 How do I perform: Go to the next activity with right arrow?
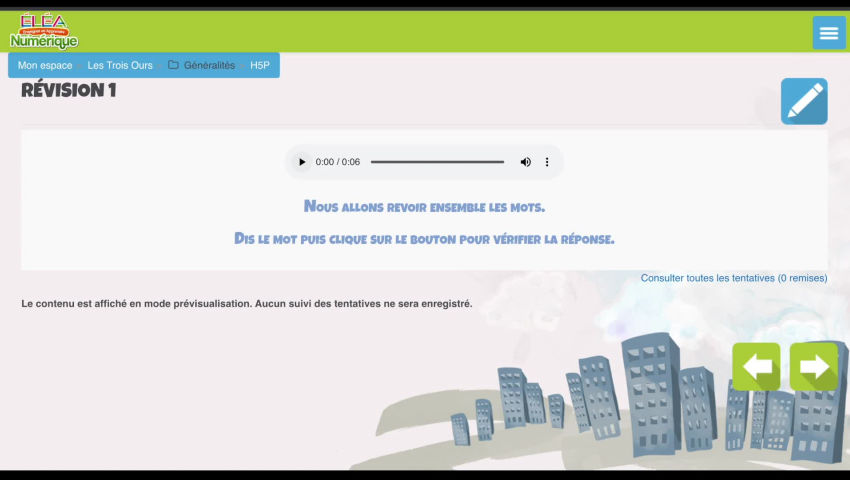[x=814, y=367]
